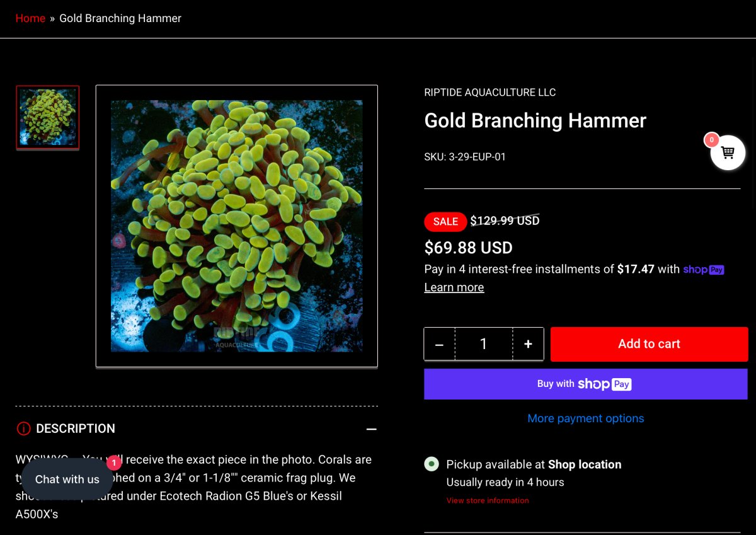Click the Shop Pay logo in installments text
Viewport: 756px width, 535px height.
click(703, 269)
